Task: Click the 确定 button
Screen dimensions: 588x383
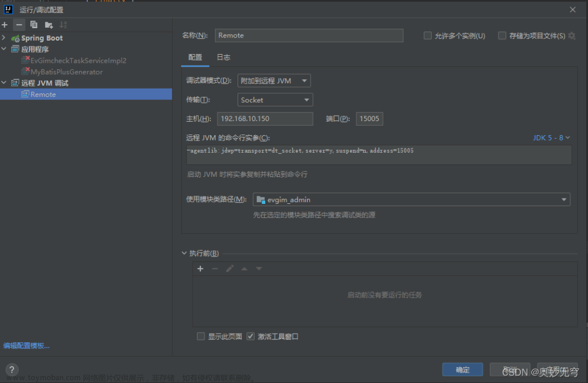Action: (462, 370)
